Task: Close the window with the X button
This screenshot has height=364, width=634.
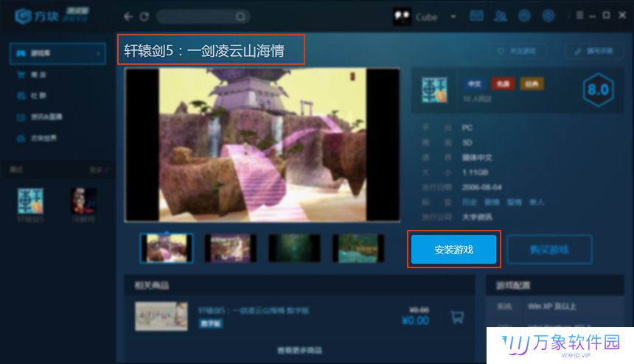Action: pos(622,15)
